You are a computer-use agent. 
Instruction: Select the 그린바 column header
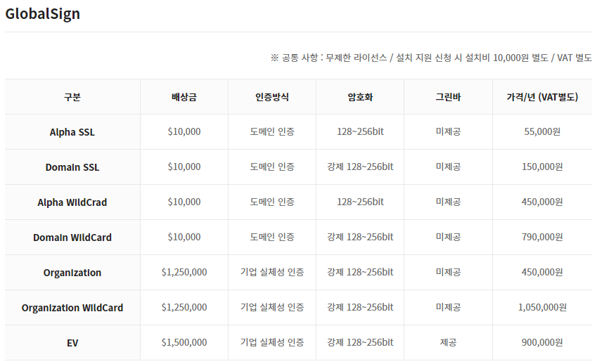click(x=448, y=97)
